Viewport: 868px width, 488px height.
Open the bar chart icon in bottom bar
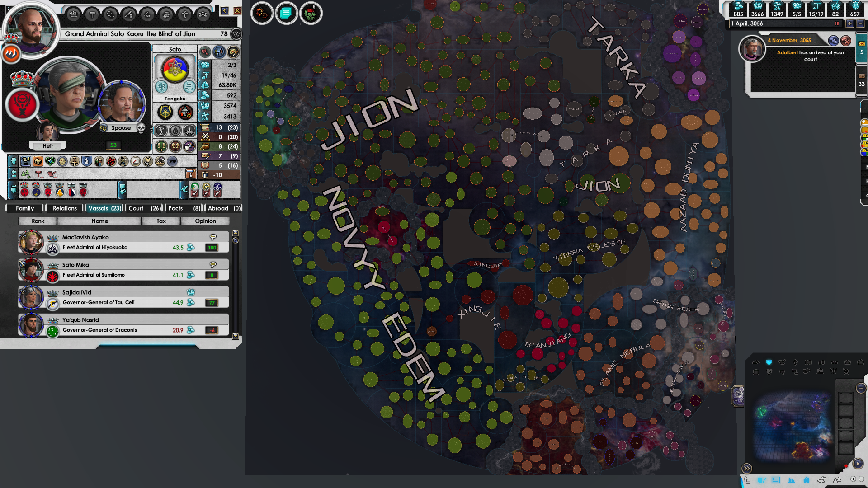791,480
